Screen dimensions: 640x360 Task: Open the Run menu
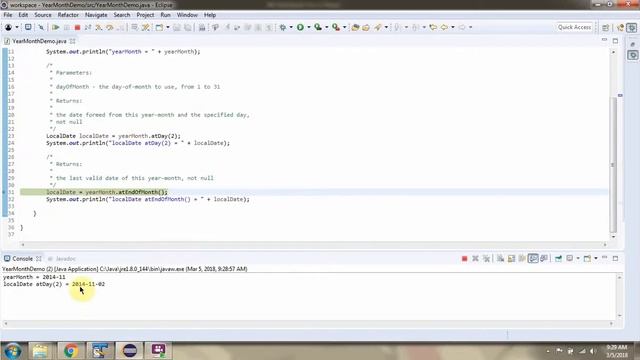click(x=165, y=15)
